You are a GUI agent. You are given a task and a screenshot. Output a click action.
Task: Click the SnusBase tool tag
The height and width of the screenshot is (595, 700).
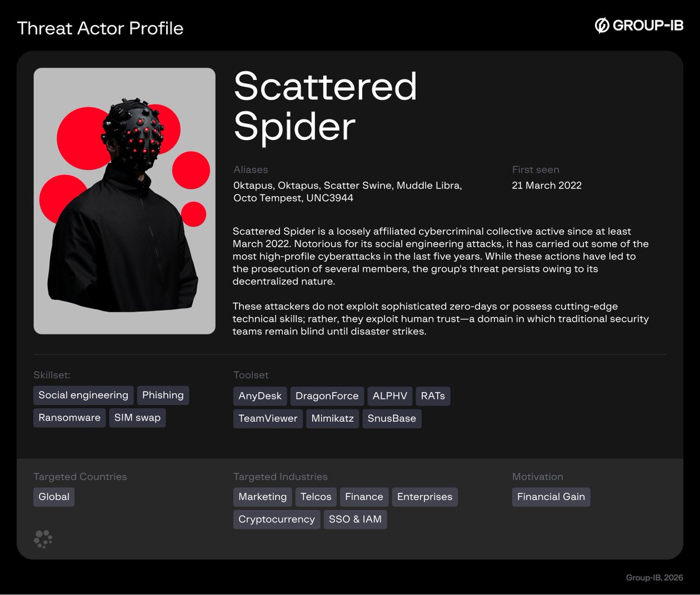coord(391,418)
